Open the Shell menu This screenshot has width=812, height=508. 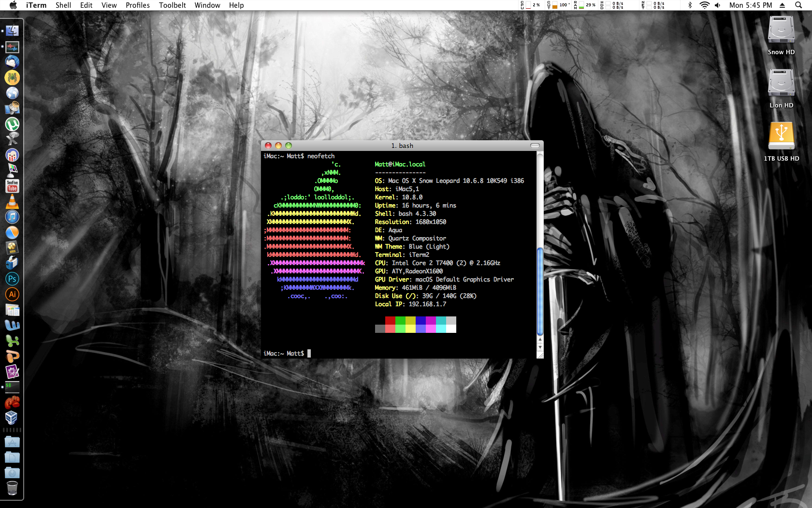point(63,5)
